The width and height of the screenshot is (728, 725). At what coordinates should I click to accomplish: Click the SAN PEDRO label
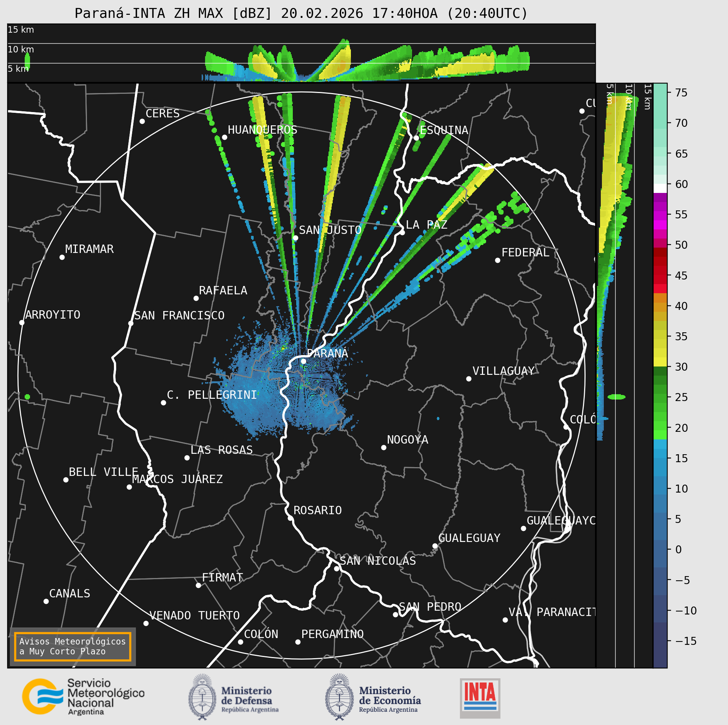[430, 607]
